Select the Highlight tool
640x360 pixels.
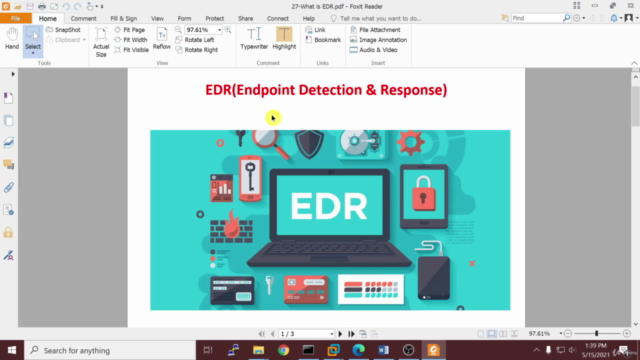pos(284,39)
